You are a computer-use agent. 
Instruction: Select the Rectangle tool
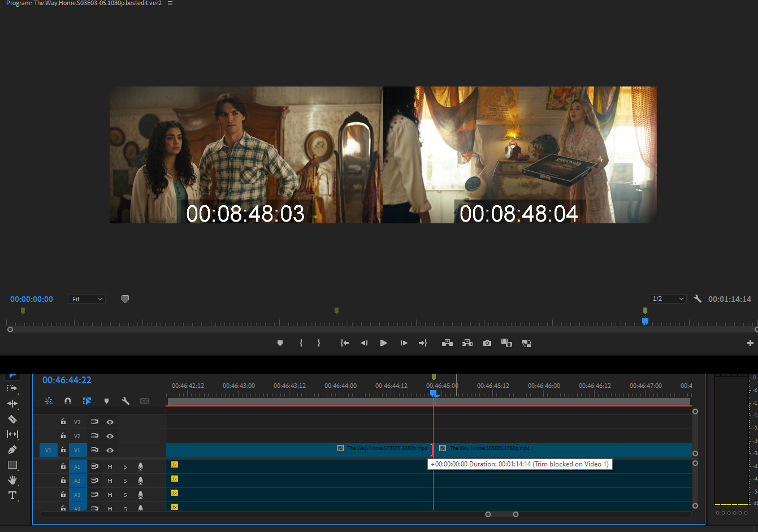(x=12, y=465)
